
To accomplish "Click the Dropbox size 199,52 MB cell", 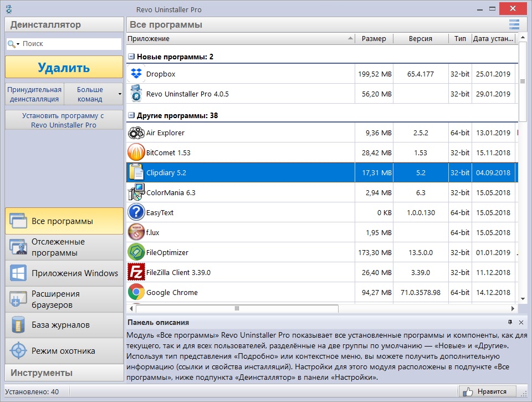I will (x=375, y=74).
